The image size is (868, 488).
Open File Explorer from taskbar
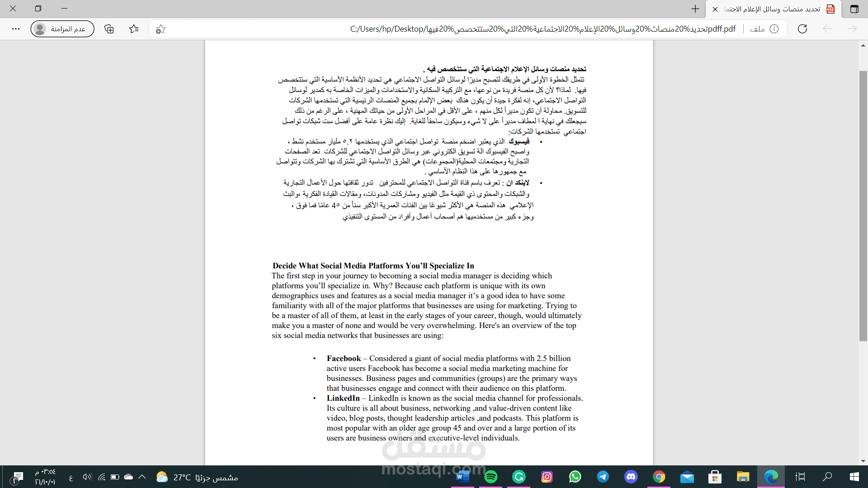pyautogui.click(x=743, y=477)
